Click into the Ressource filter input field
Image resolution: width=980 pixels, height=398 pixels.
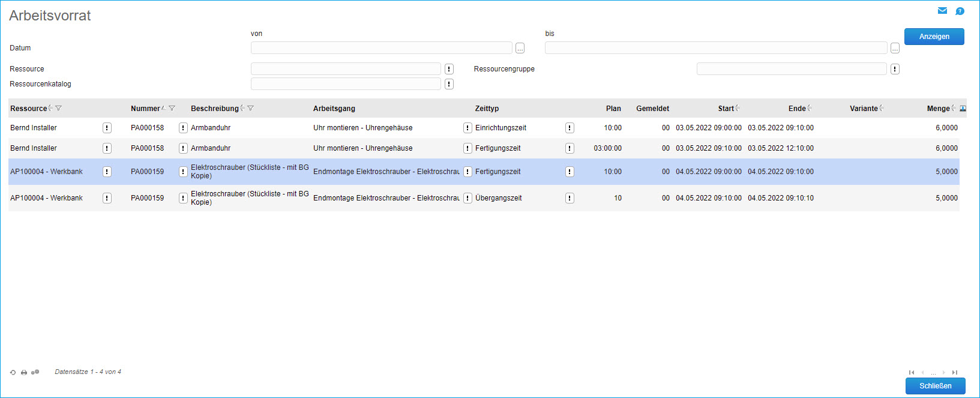click(x=346, y=69)
